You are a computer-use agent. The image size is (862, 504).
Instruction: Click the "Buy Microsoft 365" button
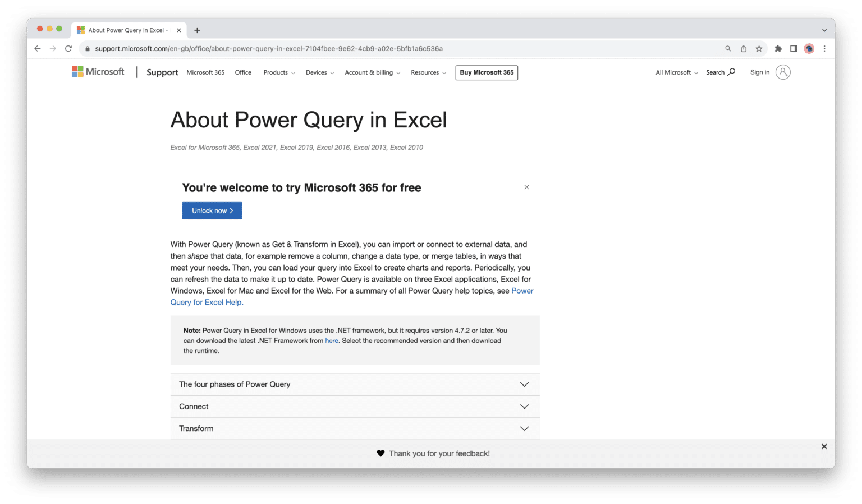point(486,72)
